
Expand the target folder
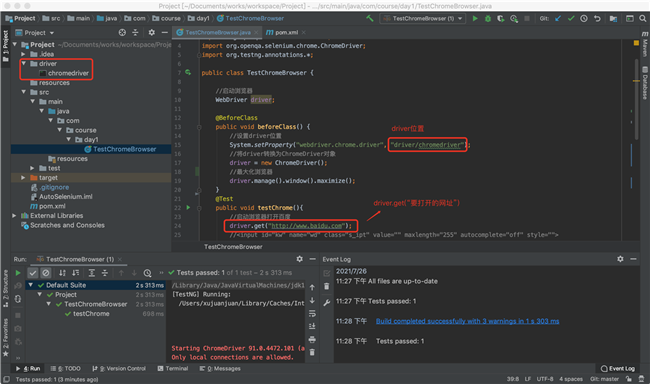(23, 177)
